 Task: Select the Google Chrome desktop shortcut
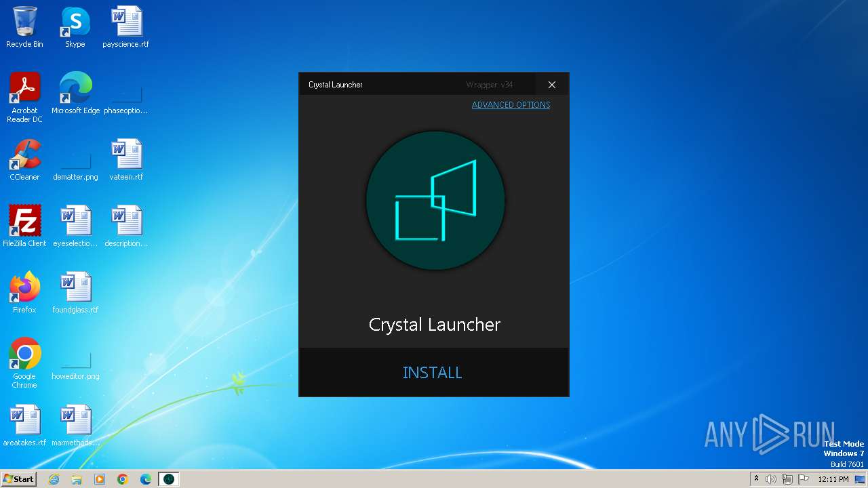click(x=24, y=363)
